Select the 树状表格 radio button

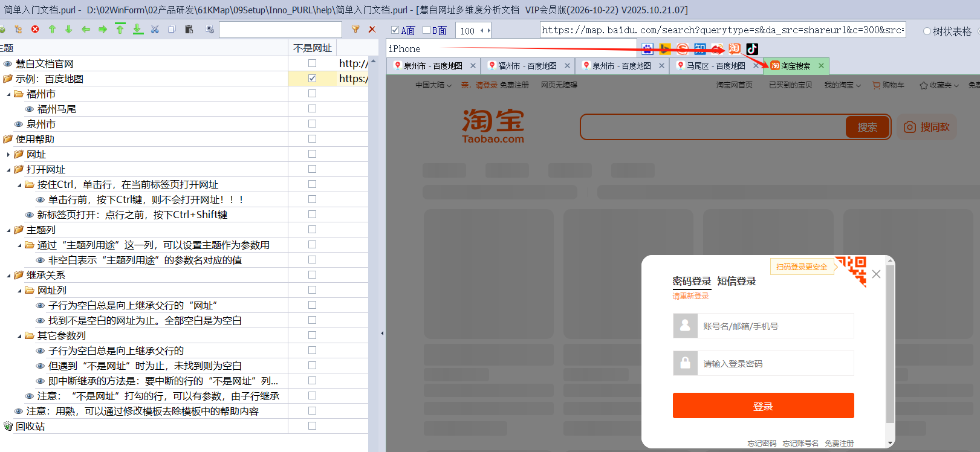point(927,31)
